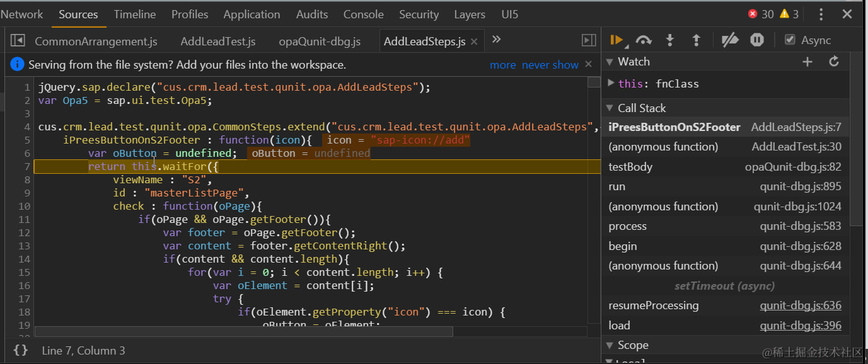Click the blue info icon in the banner

point(18,64)
